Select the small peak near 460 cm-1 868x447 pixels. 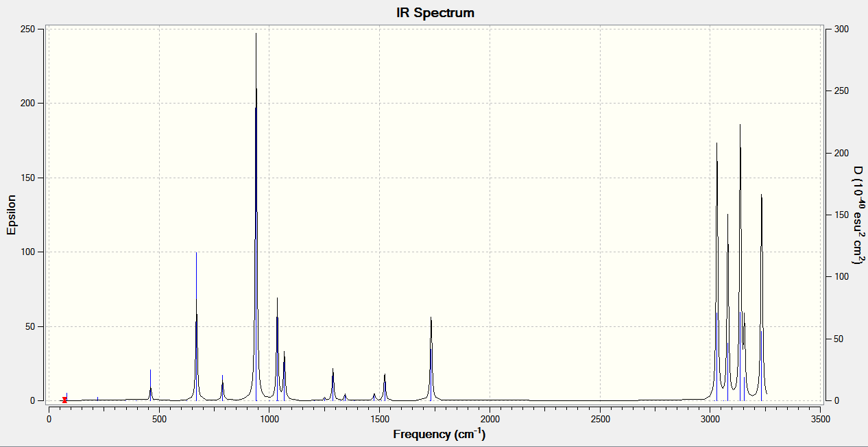[150, 385]
